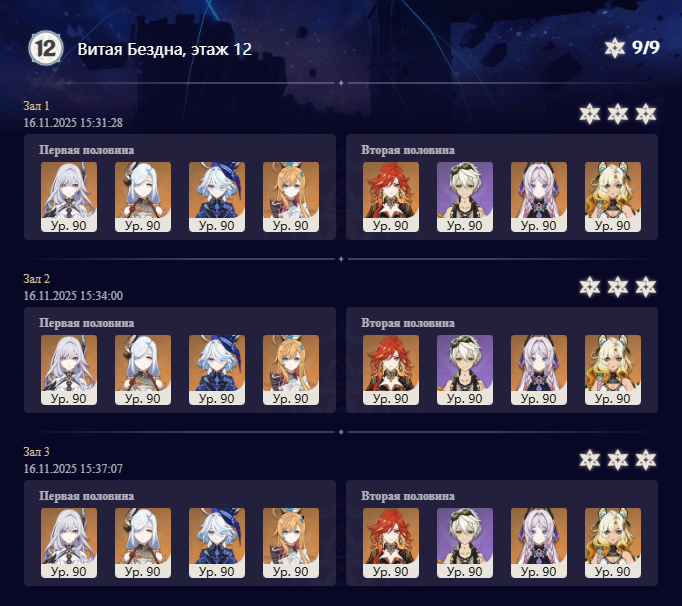Click red-haired character in Зал 1 second half

coord(391,197)
